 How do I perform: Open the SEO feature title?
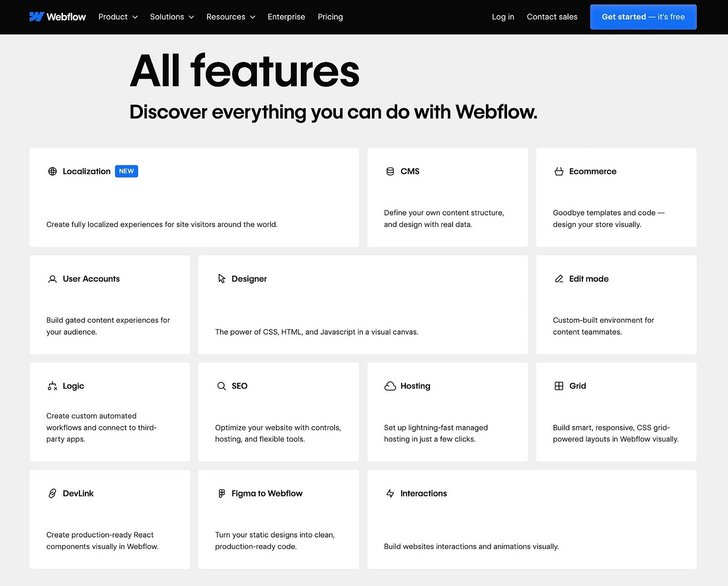pos(239,386)
